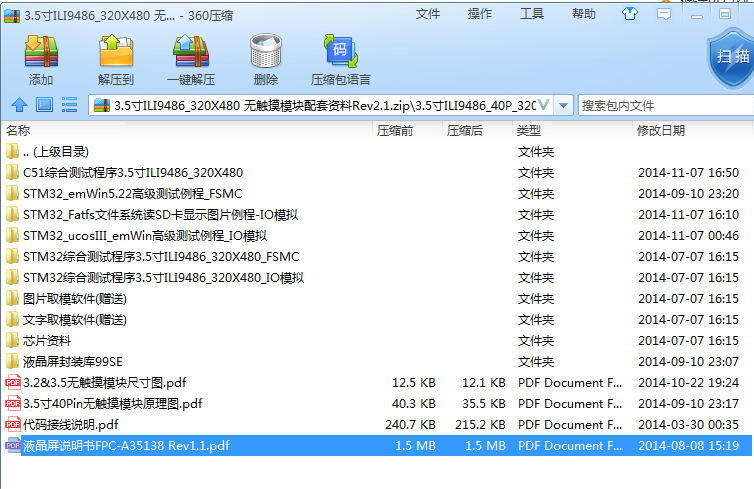754x489 pixels.
Task: Select the STM32_ucosIII_emWin高级测试例程_IO模拟 folder
Action: 144,236
